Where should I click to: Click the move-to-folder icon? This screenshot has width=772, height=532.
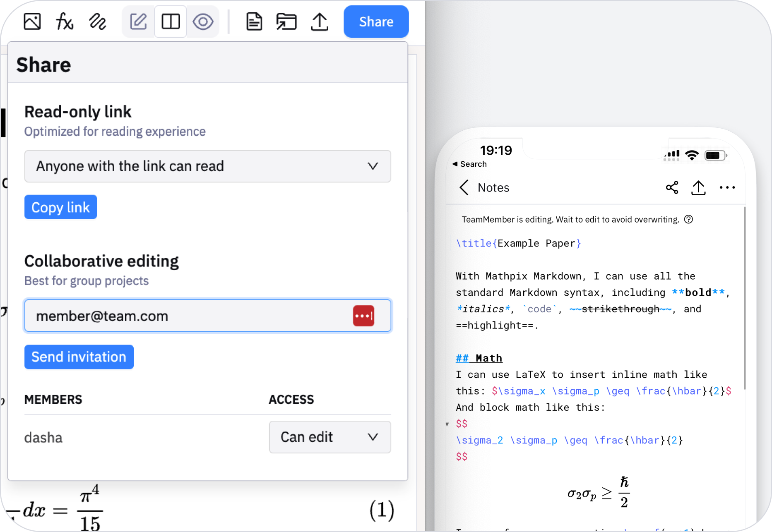coord(286,22)
